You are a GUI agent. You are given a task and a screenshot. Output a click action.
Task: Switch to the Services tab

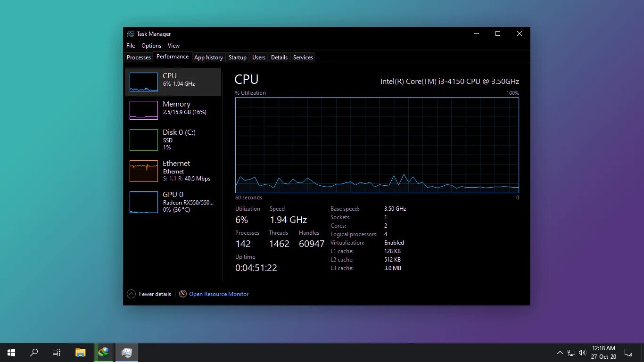303,58
